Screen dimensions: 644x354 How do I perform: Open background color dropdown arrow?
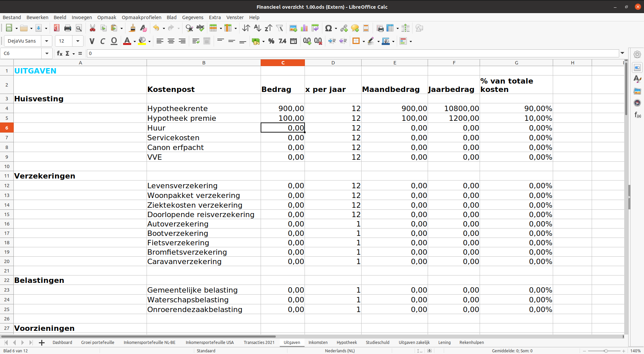(149, 41)
